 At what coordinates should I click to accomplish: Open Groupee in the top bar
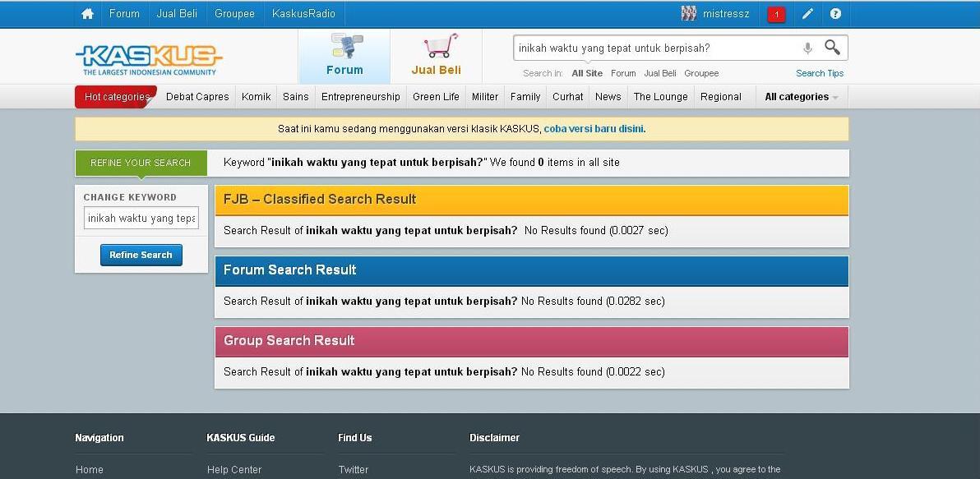[234, 14]
